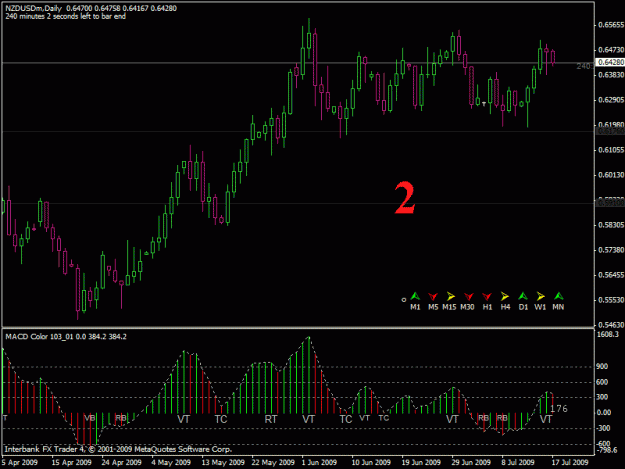Click the 0.60130 price axis label
The width and height of the screenshot is (625, 469).
(x=611, y=175)
